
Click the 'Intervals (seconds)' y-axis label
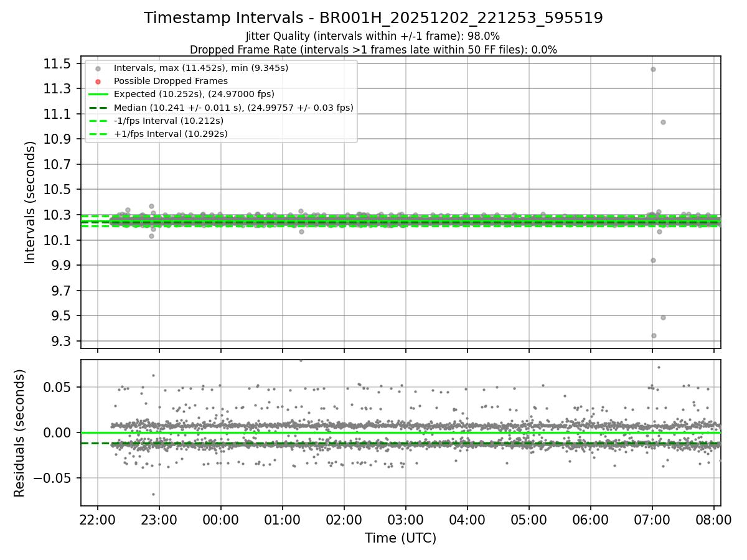(x=31, y=202)
